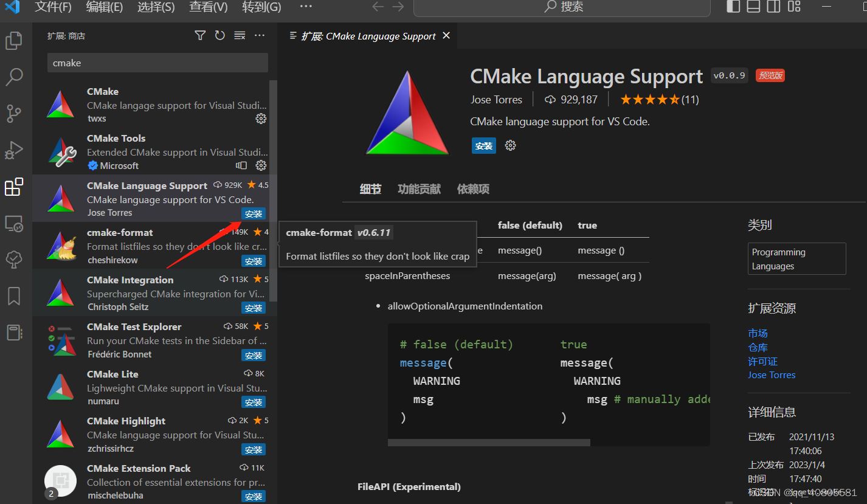Install CMake Language Support via 安装 button
The image size is (867, 504).
coord(483,145)
